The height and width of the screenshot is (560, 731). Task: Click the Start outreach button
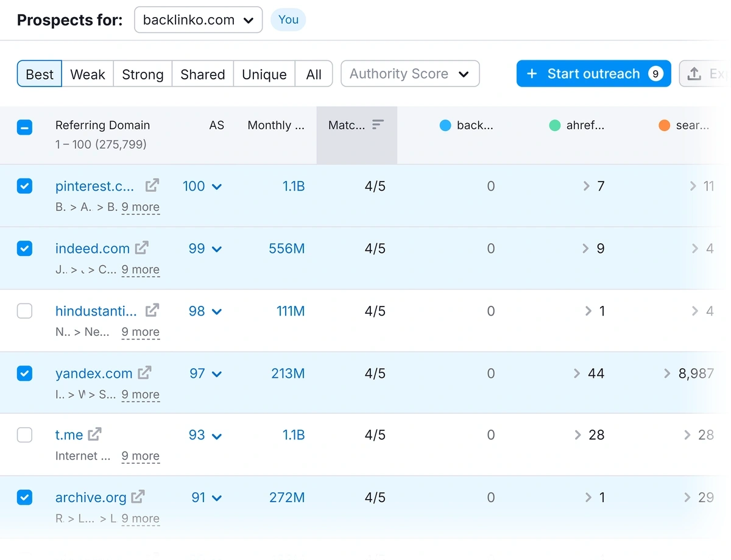coord(594,74)
